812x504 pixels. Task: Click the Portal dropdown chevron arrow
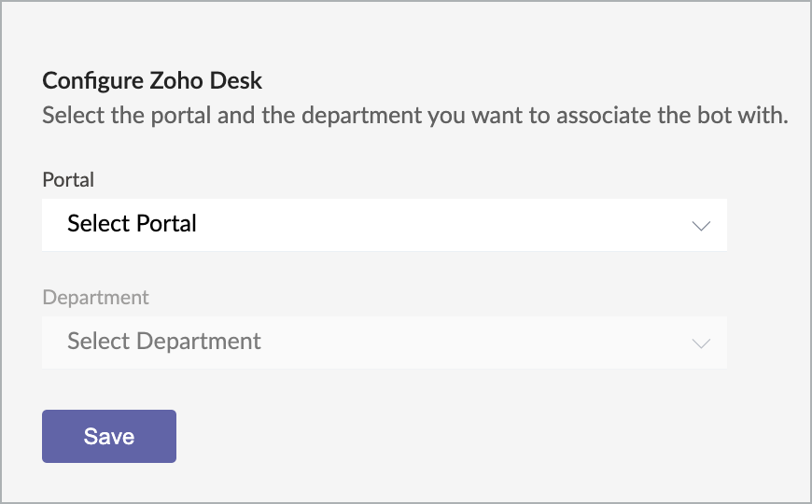tap(701, 225)
